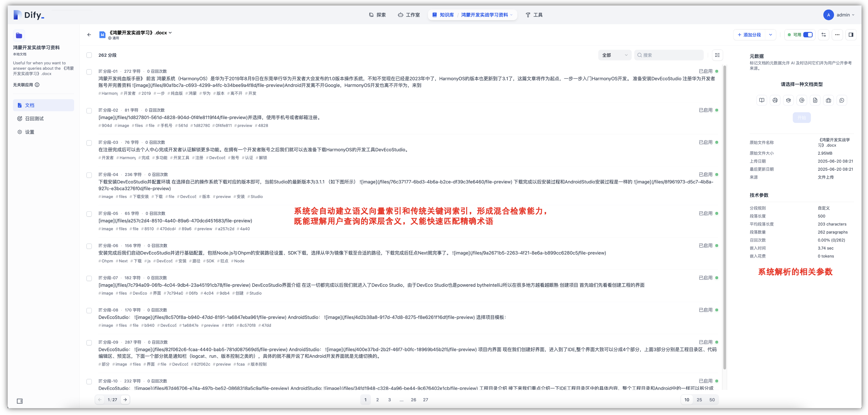Check the checkbox for 分段-02
Image resolution: width=868 pixels, height=415 pixels.
tap(89, 110)
